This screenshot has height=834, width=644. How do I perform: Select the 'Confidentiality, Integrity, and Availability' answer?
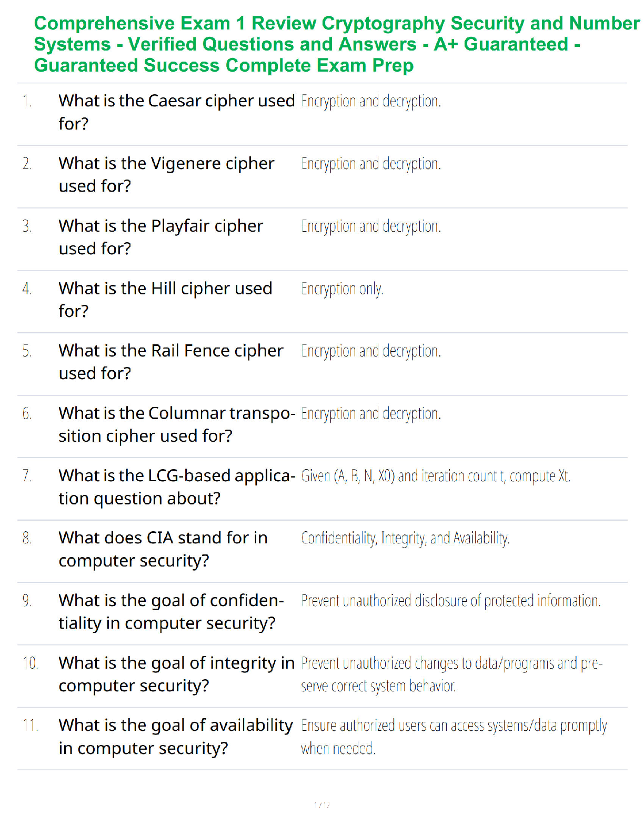(405, 538)
